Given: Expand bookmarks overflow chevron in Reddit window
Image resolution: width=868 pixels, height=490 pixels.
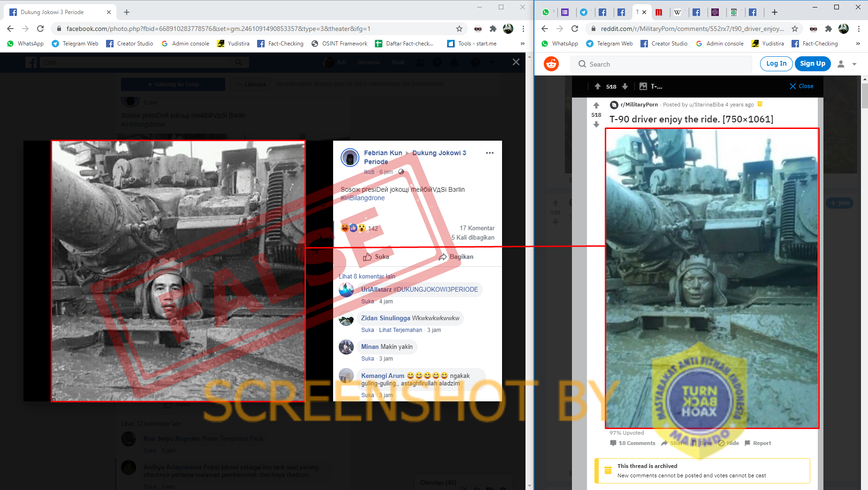Looking at the screenshot, I should tap(858, 44).
